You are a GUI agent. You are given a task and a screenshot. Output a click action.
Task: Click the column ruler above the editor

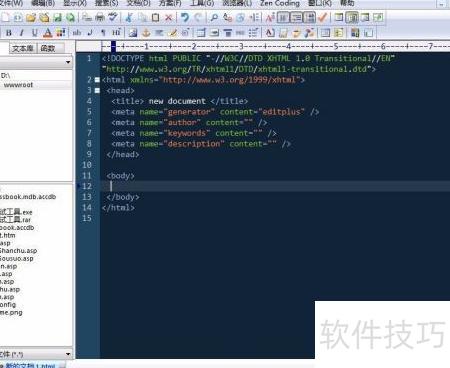click(275, 46)
